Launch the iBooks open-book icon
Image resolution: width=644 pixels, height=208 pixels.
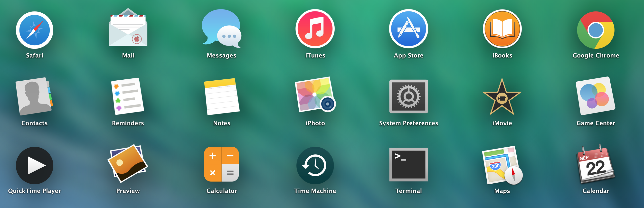502,29
